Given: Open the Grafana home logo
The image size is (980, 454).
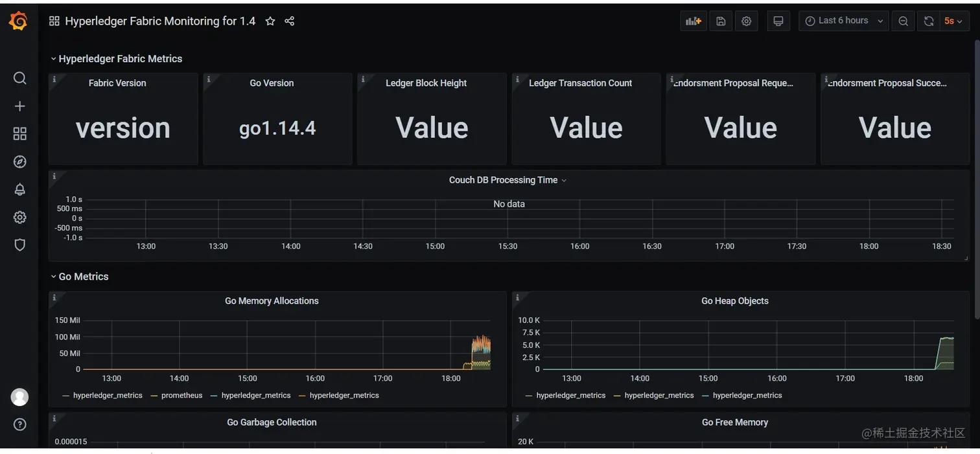Looking at the screenshot, I should pyautogui.click(x=19, y=21).
